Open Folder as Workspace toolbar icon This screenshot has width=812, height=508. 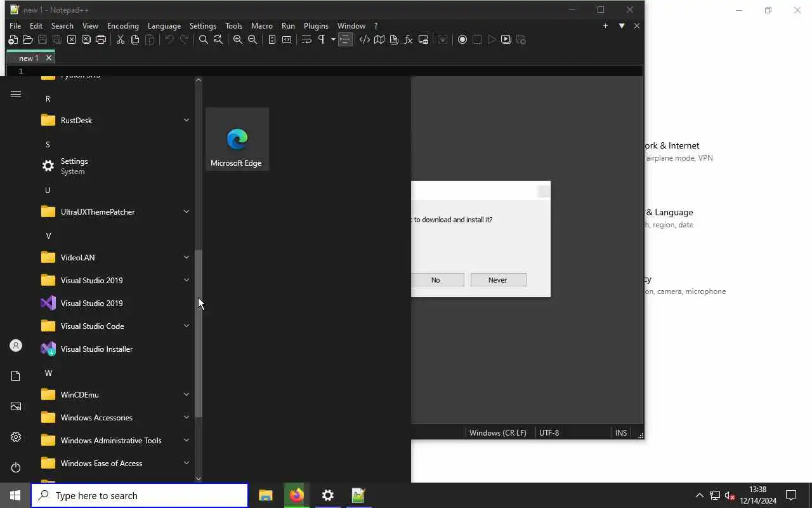(423, 39)
